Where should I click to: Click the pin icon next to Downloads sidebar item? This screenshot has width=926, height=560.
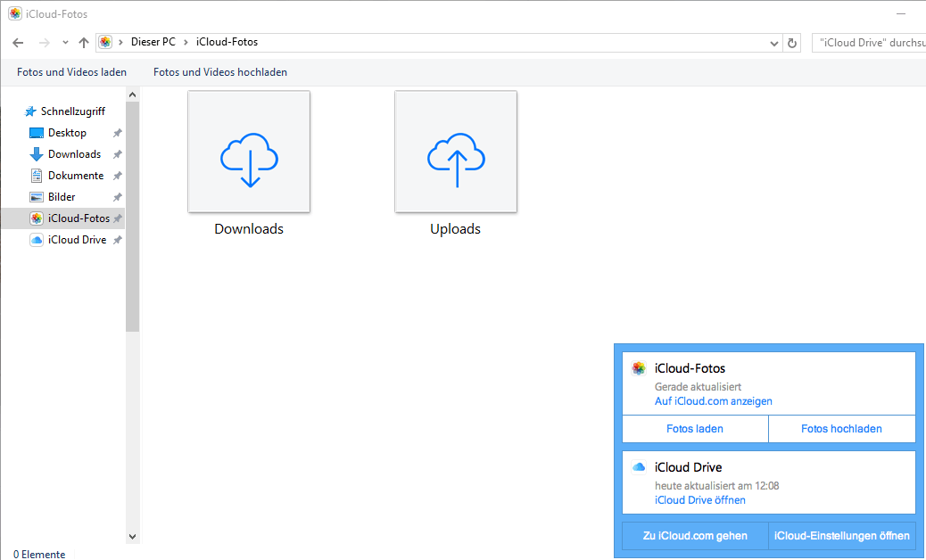point(118,154)
